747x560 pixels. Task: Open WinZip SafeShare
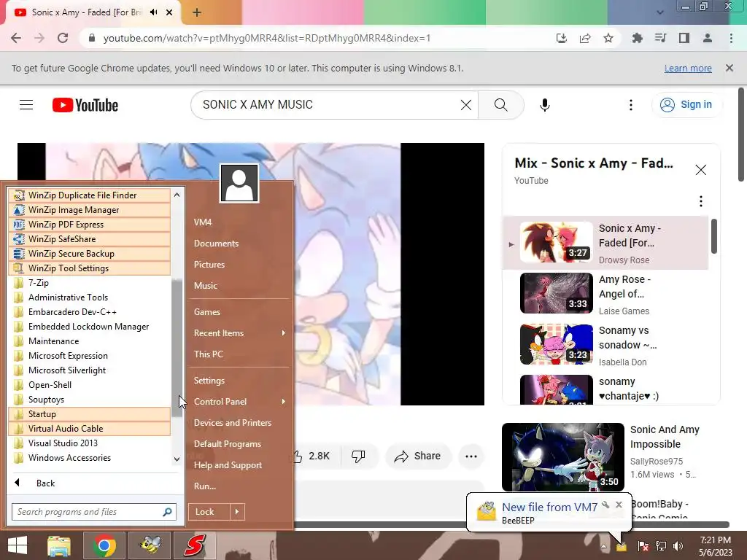90,239
